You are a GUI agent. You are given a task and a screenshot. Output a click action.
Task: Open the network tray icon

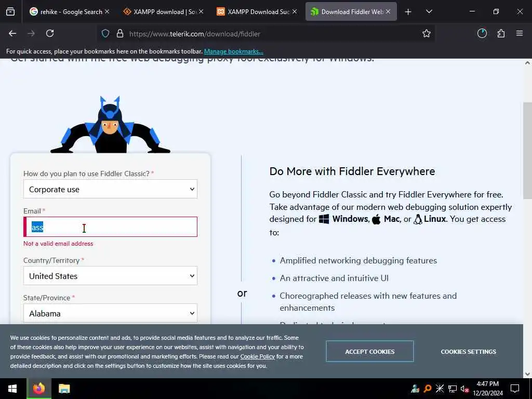pos(453,389)
